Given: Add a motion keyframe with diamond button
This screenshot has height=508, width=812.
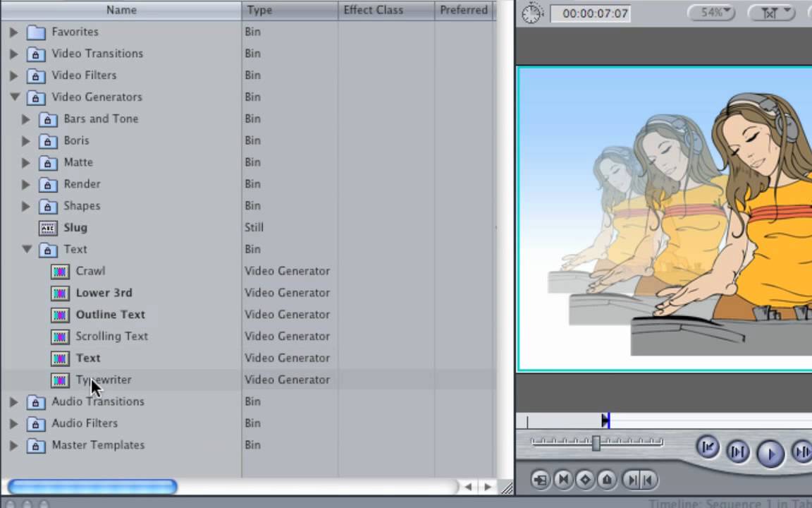Looking at the screenshot, I should (585, 480).
